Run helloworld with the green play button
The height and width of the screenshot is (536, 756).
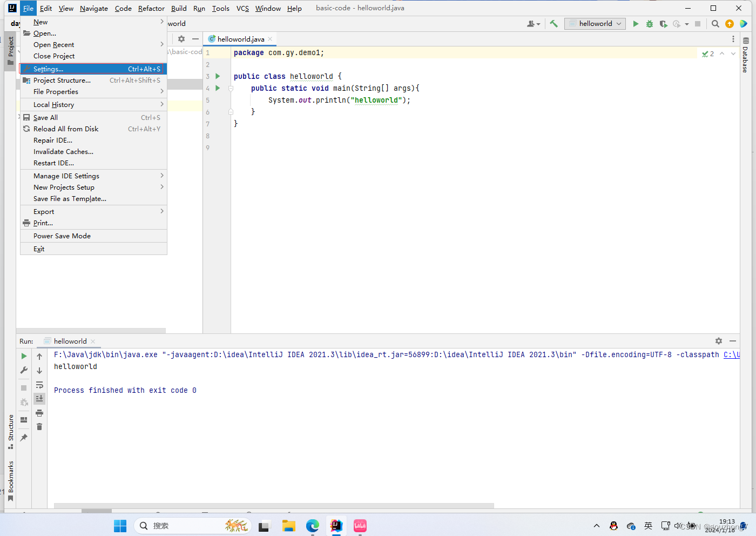[636, 24]
